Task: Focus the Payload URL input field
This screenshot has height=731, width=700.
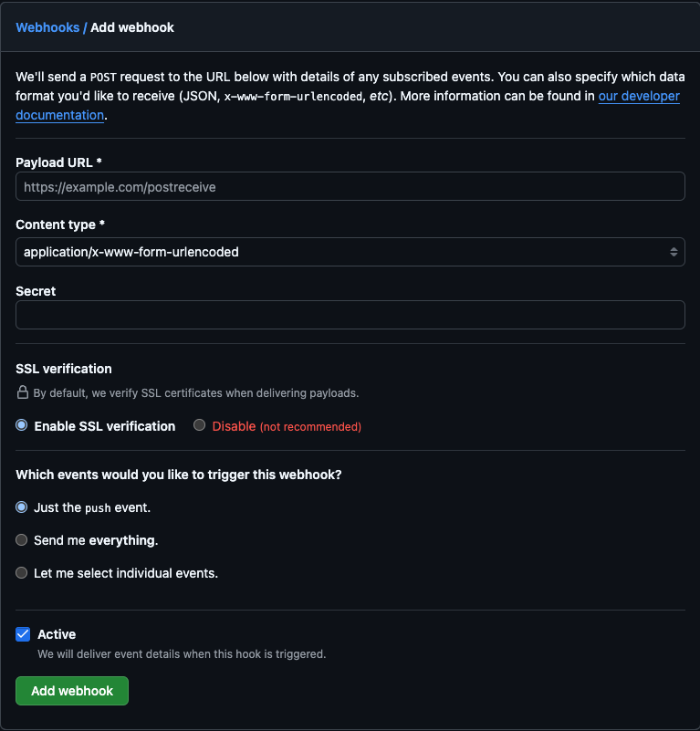Action: click(350, 186)
